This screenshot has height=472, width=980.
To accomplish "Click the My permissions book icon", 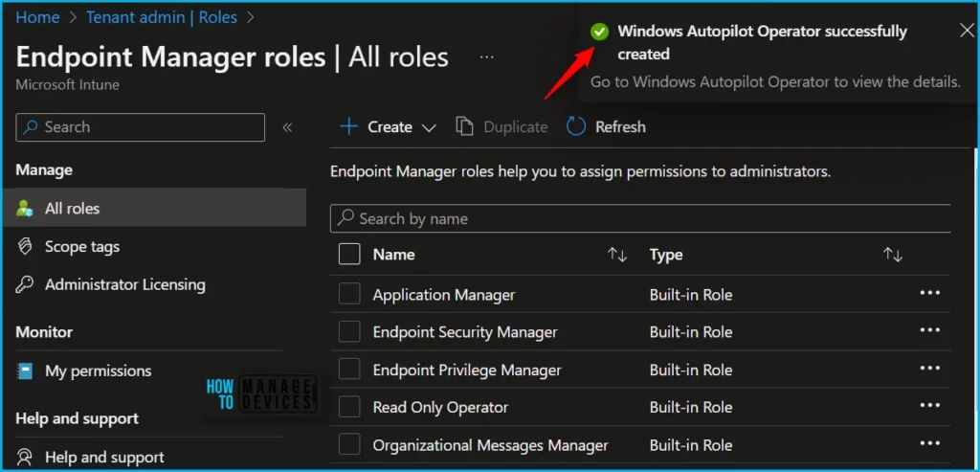I will (24, 371).
